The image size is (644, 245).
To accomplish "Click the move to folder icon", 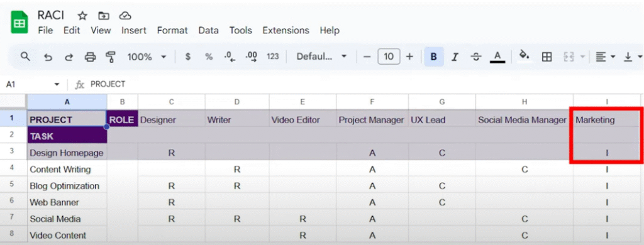I will pos(104,16).
